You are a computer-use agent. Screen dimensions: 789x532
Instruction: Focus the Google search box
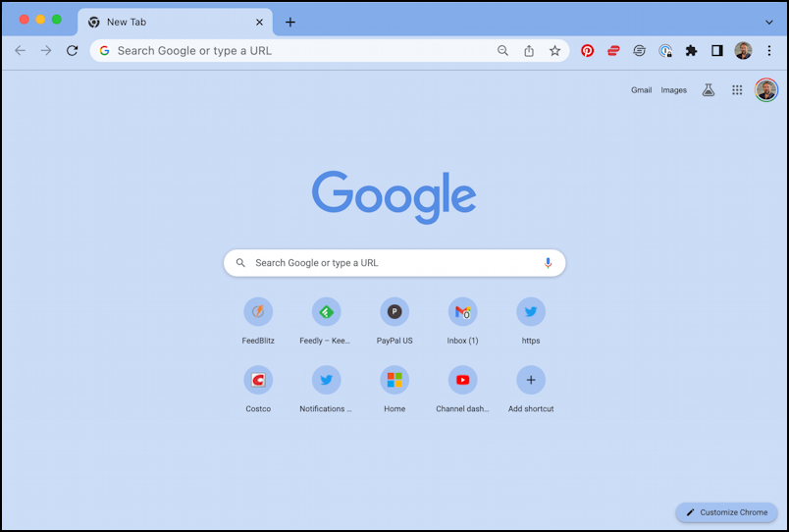click(x=394, y=263)
